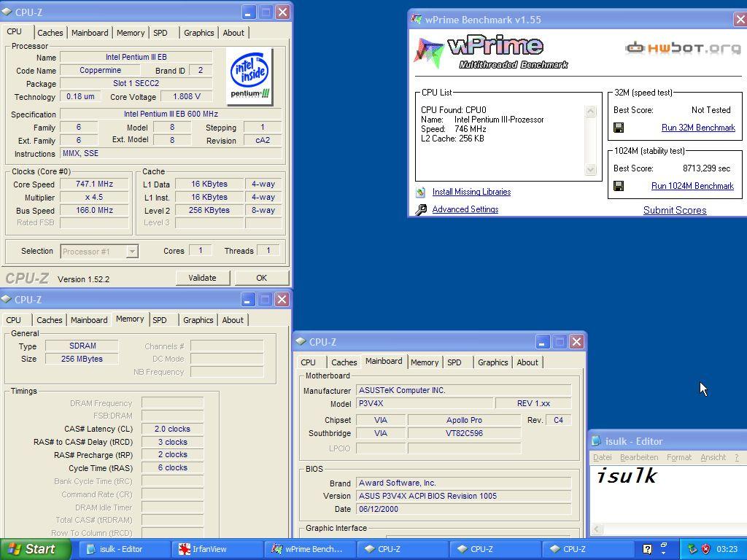Click the safely remove hardware tray icon
747x560 pixels.
(693, 549)
